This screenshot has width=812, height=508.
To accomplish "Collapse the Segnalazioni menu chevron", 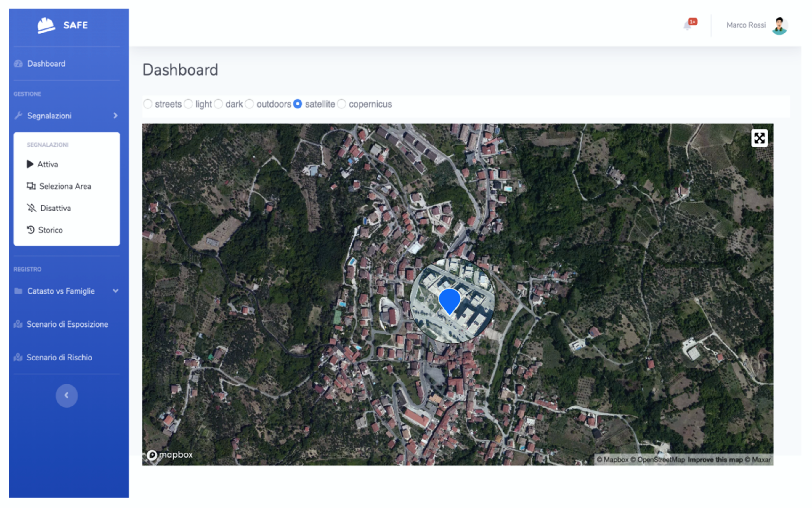I will click(x=115, y=116).
